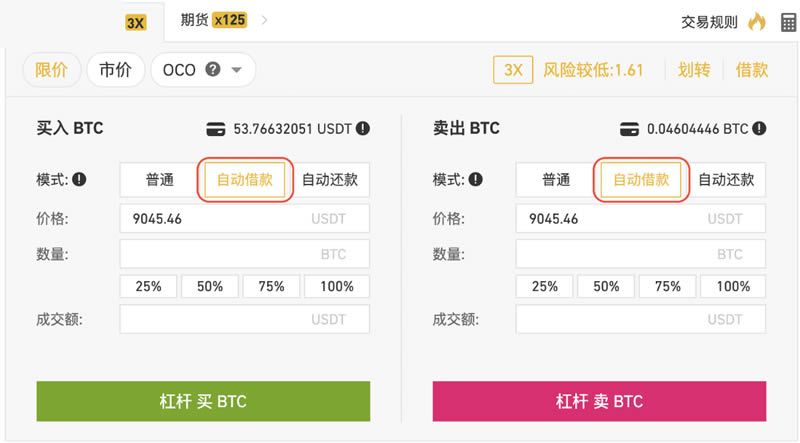The height and width of the screenshot is (443, 800).
Task: Click the info icon beside BTC balance
Action: click(759, 129)
